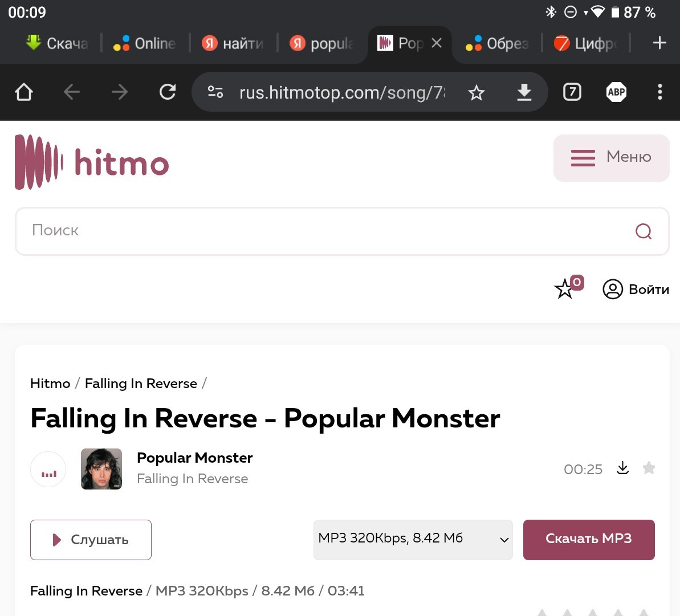The width and height of the screenshot is (680, 616).
Task: Click the Popular Monster album cover
Action: pos(101,469)
